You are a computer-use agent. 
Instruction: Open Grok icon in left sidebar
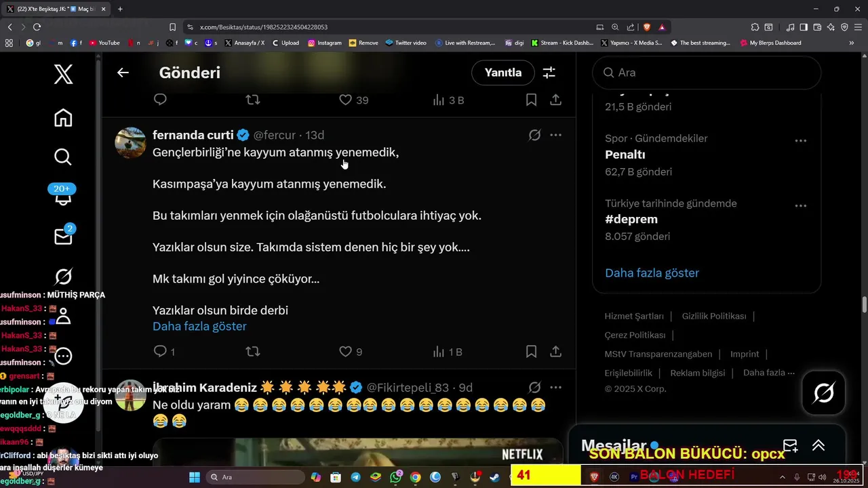(63, 277)
